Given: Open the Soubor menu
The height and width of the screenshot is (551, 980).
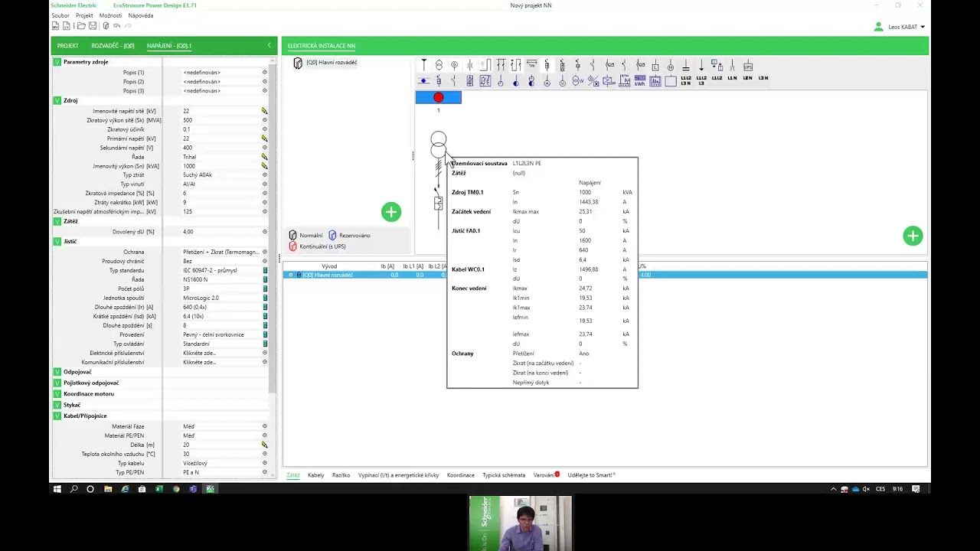Looking at the screenshot, I should pos(60,15).
